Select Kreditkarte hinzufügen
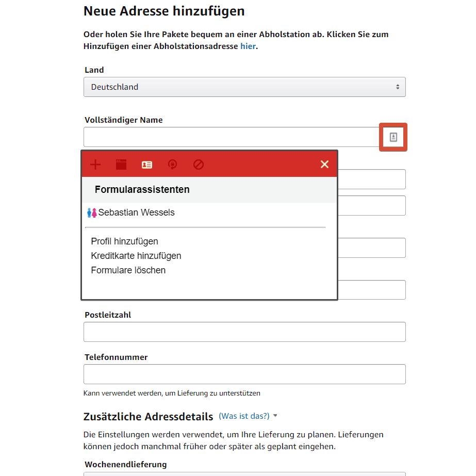476x476 pixels. point(136,256)
